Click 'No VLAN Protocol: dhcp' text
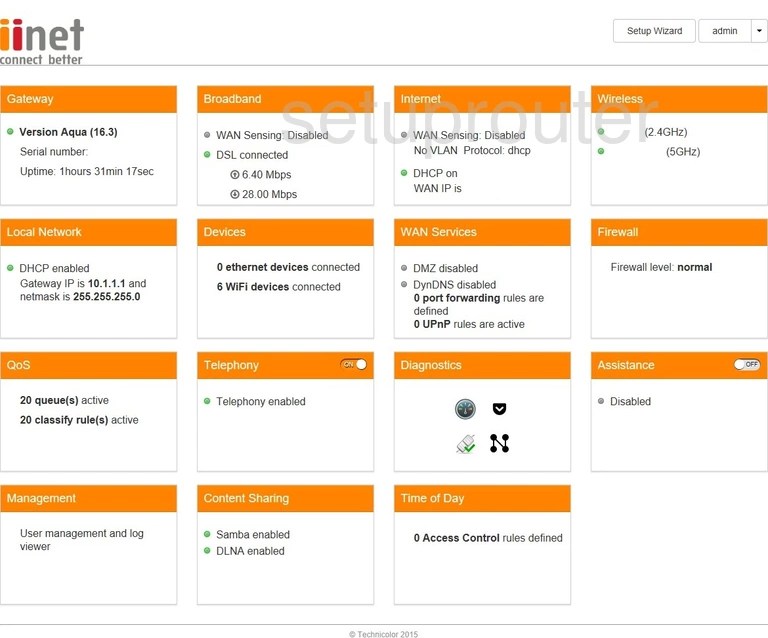Viewport: 768px width, 638px height. 472,150
